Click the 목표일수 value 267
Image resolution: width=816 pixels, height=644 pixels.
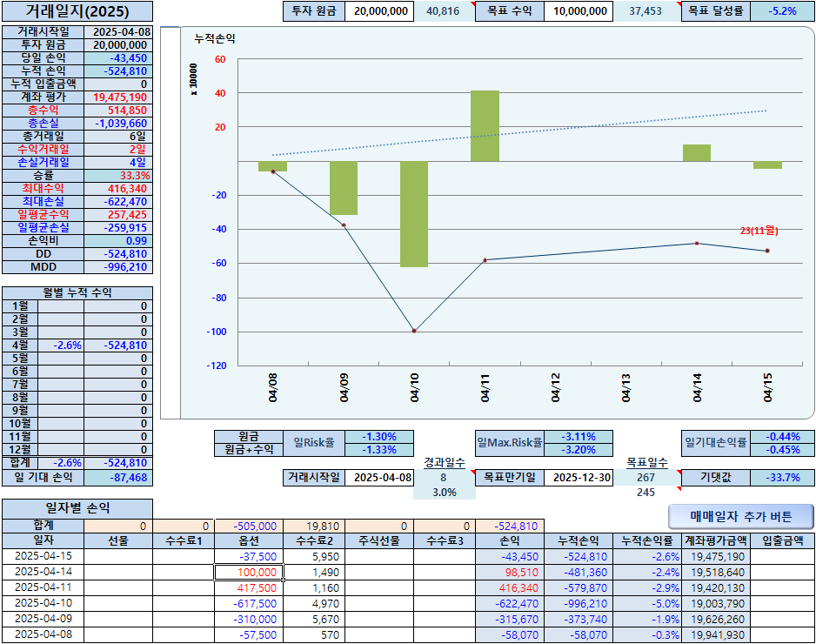(645, 478)
